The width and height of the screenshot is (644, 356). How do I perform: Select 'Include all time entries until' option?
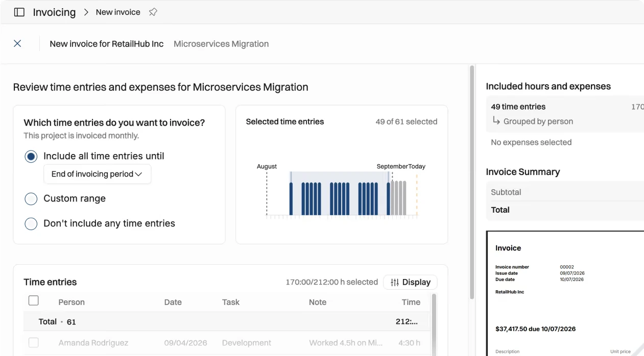click(x=31, y=157)
